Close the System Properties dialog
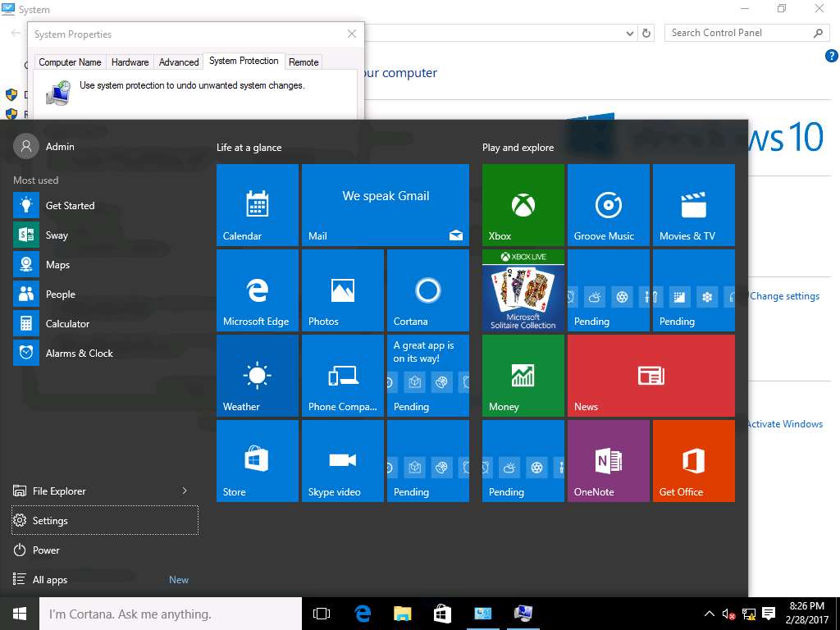This screenshot has height=630, width=840. coord(351,34)
